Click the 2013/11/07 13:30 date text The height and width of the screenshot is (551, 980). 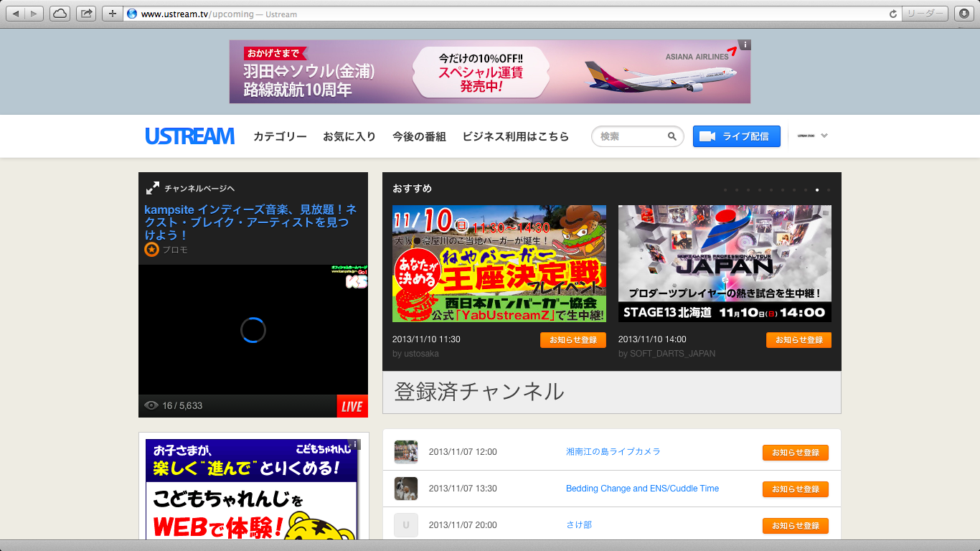463,489
